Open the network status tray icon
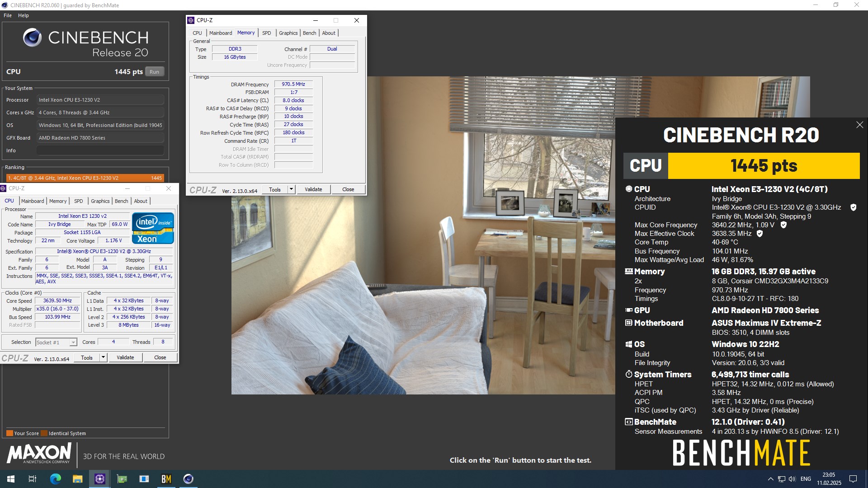This screenshot has height=488, width=868. click(x=782, y=479)
